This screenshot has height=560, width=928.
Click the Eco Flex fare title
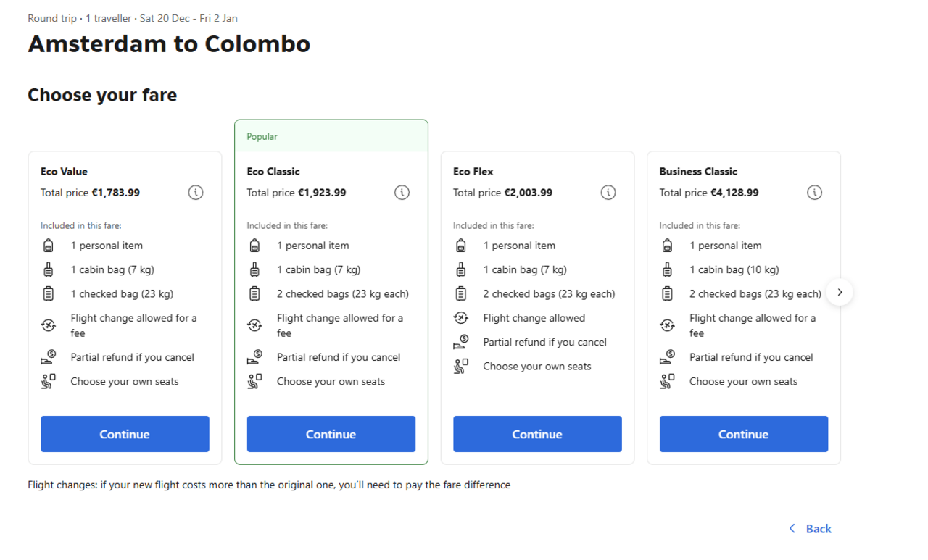(x=473, y=172)
